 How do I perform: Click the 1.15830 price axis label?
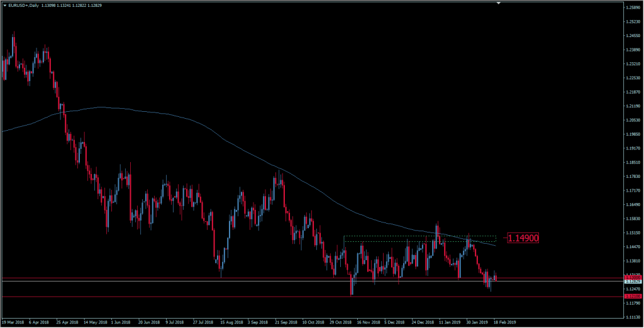tap(633, 219)
